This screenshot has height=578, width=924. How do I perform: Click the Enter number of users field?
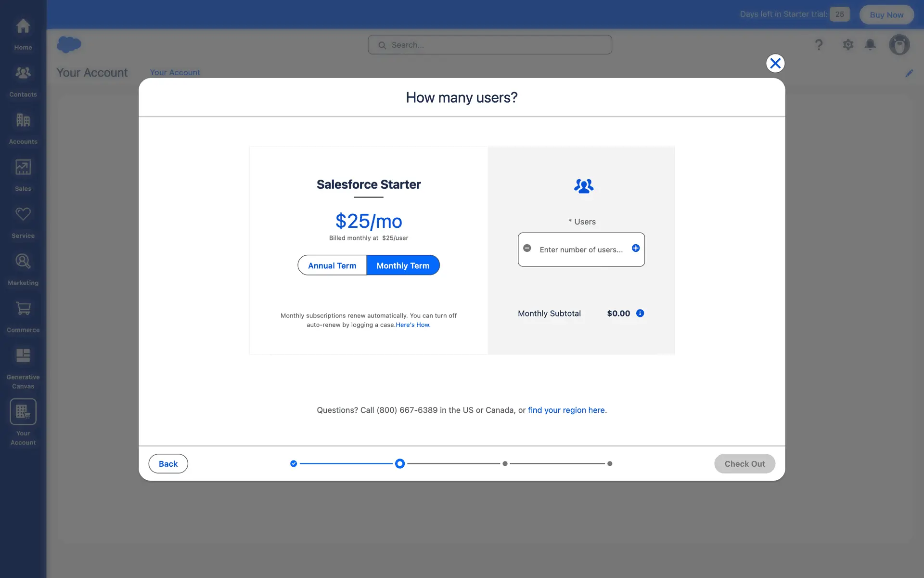tap(581, 250)
